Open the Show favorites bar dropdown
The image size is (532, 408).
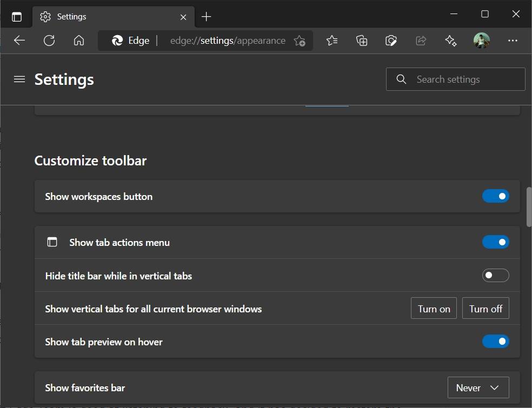[478, 387]
